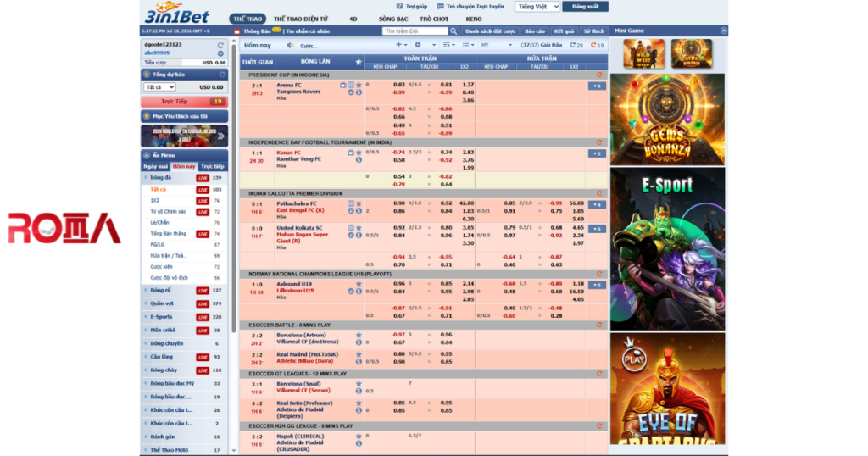Screen dimensions: 868x456
Task: Refresh the Indian Calcutta Premier Division section
Action: coord(599,194)
